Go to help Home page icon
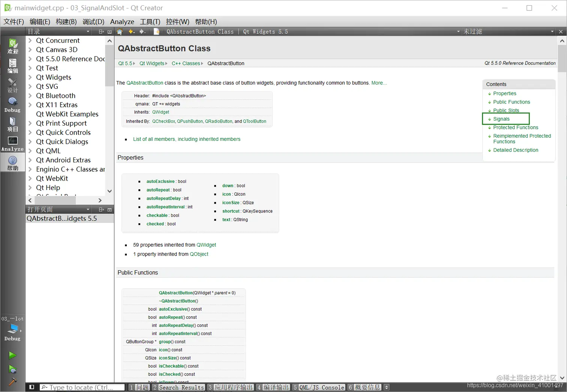Image resolution: width=567 pixels, height=392 pixels. tap(120, 31)
